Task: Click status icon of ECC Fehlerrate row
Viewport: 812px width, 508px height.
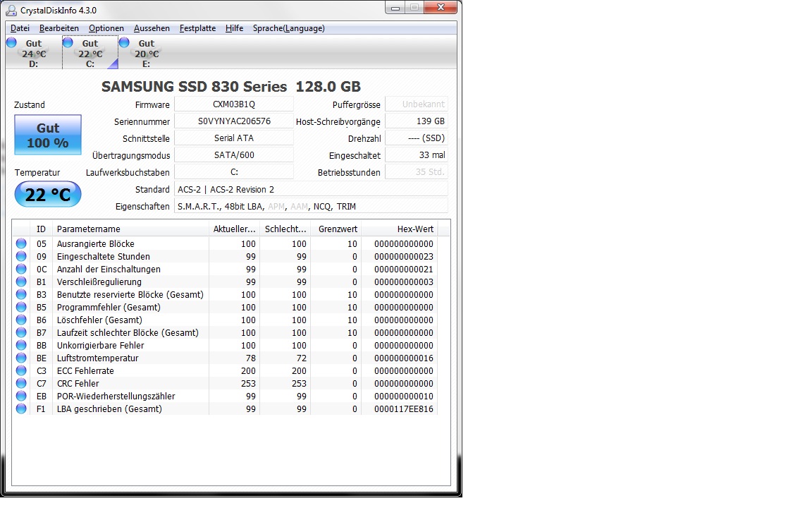Action: pos(21,370)
